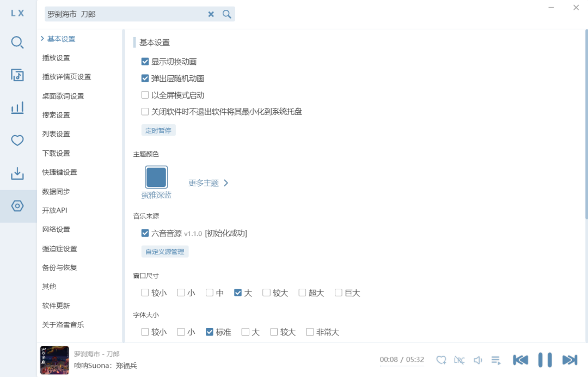This screenshot has height=377, width=588.
Task: Skip to next track
Action: click(569, 360)
